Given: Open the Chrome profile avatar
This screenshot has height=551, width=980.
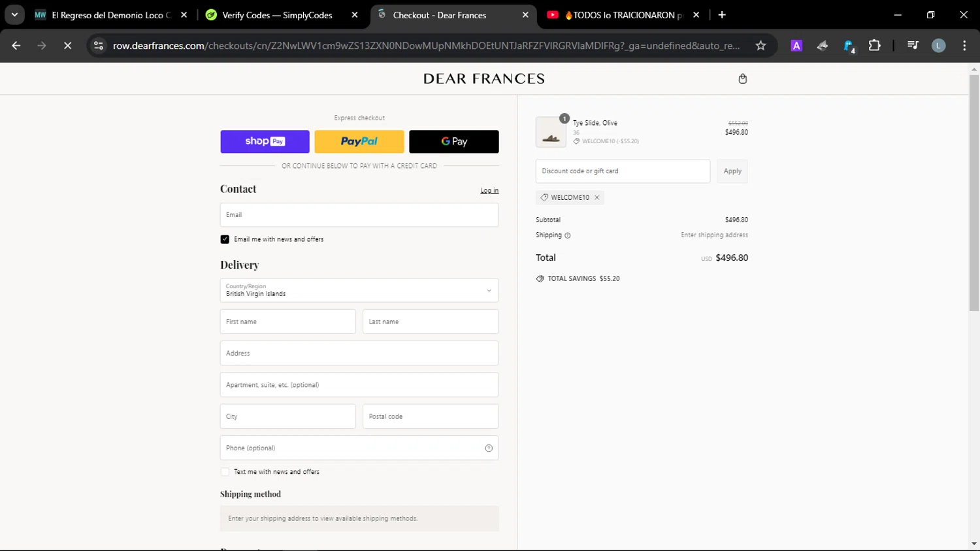Looking at the screenshot, I should tap(938, 45).
